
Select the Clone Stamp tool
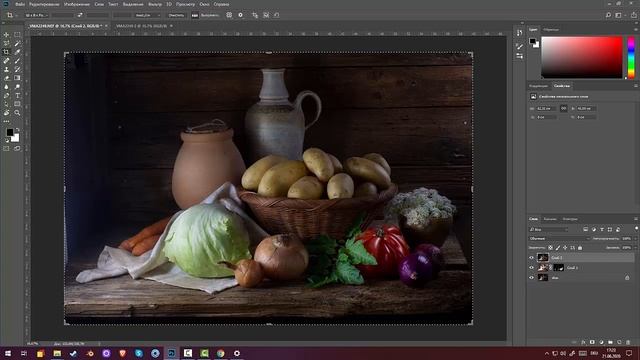pyautogui.click(x=6, y=69)
